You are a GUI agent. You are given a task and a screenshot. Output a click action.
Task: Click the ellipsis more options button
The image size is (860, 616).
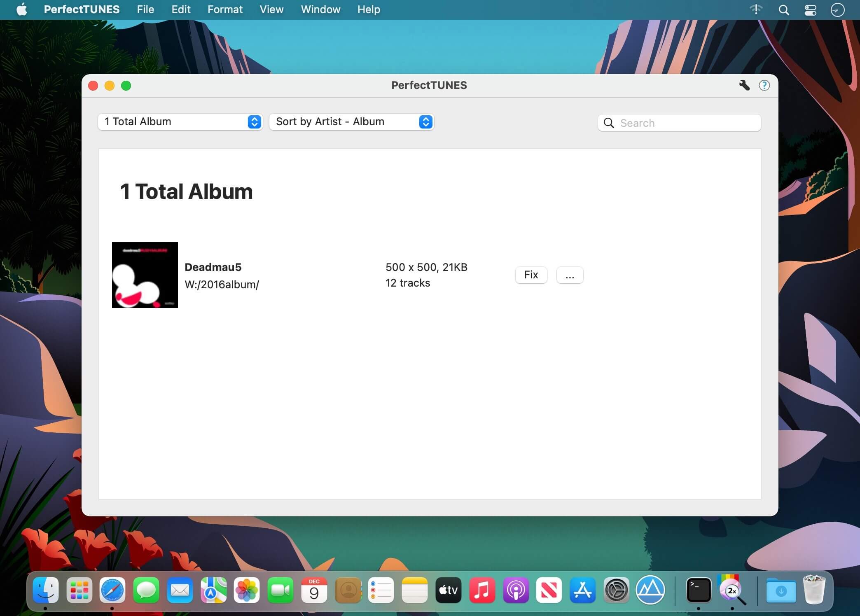coord(570,275)
